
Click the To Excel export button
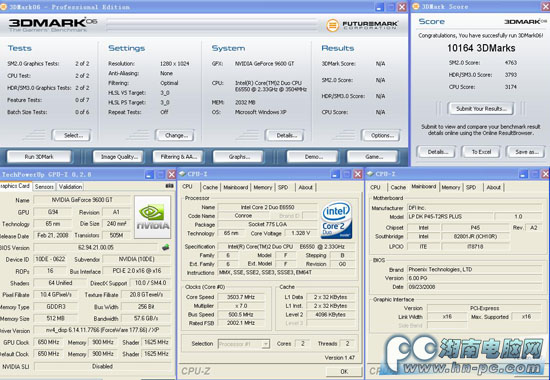pyautogui.click(x=481, y=152)
